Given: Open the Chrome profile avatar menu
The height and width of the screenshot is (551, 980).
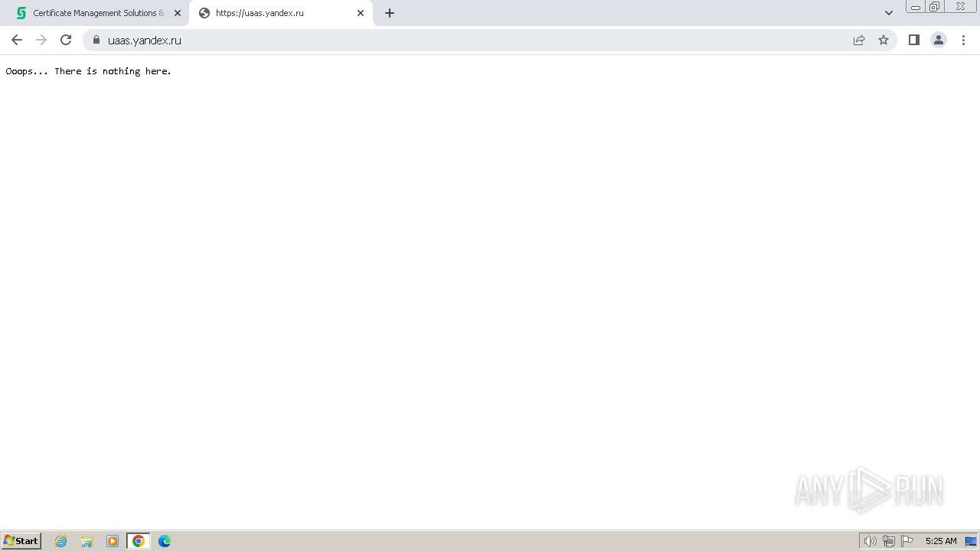Looking at the screenshot, I should tap(939, 40).
